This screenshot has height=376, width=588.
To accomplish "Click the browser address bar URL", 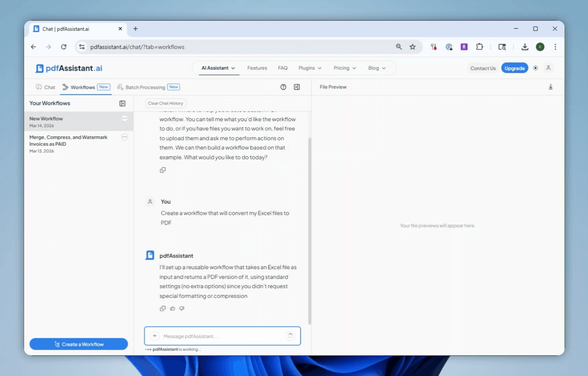I will coord(137,47).
